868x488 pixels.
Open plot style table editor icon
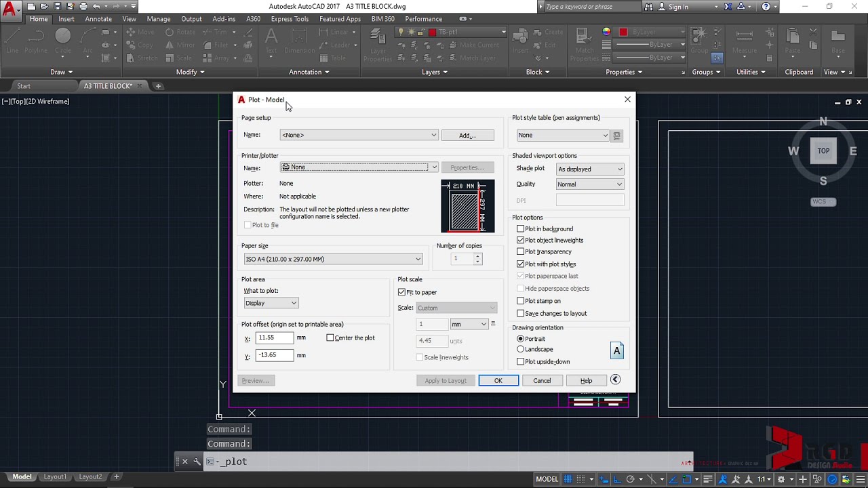[x=616, y=136]
